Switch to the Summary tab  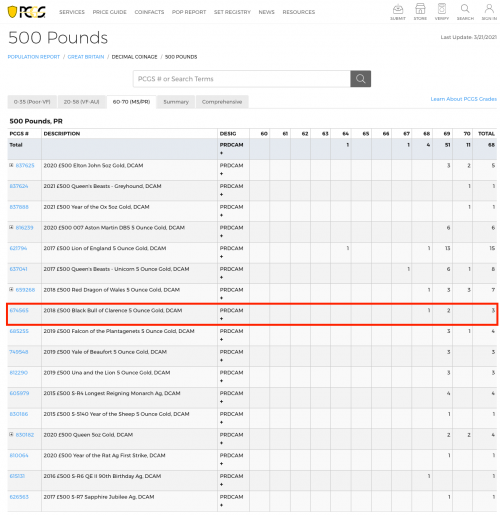coord(176,102)
